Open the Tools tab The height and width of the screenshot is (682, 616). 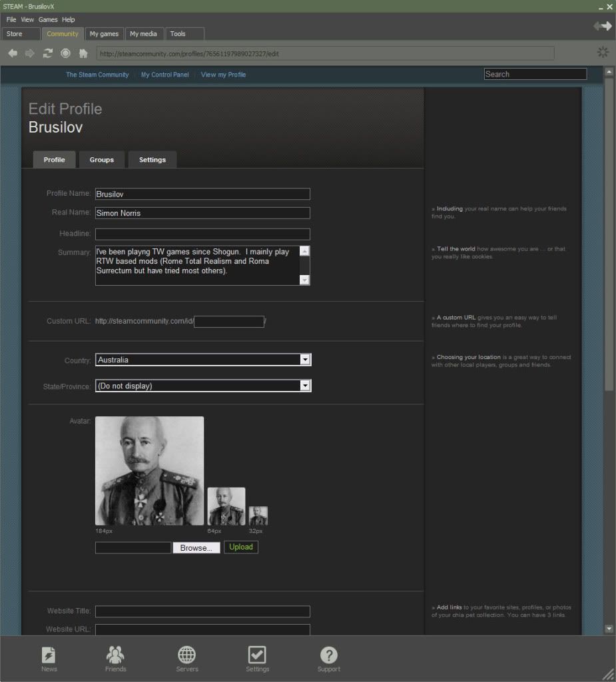point(184,33)
